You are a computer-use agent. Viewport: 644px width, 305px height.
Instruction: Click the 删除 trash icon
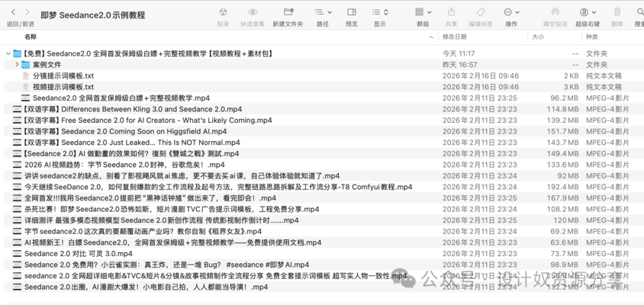coord(617,12)
